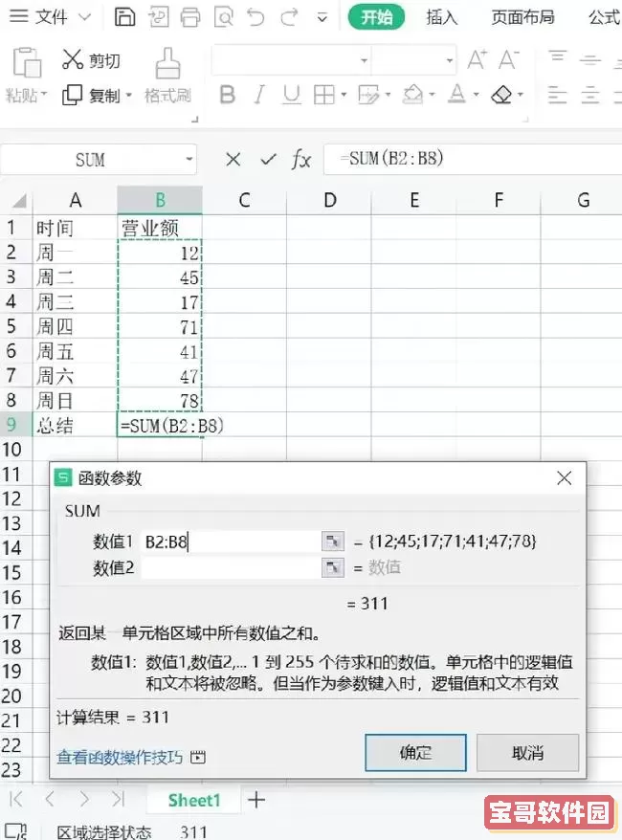The image size is (622, 840).
Task: Click 取消 in function arguments dialog
Action: [527, 753]
